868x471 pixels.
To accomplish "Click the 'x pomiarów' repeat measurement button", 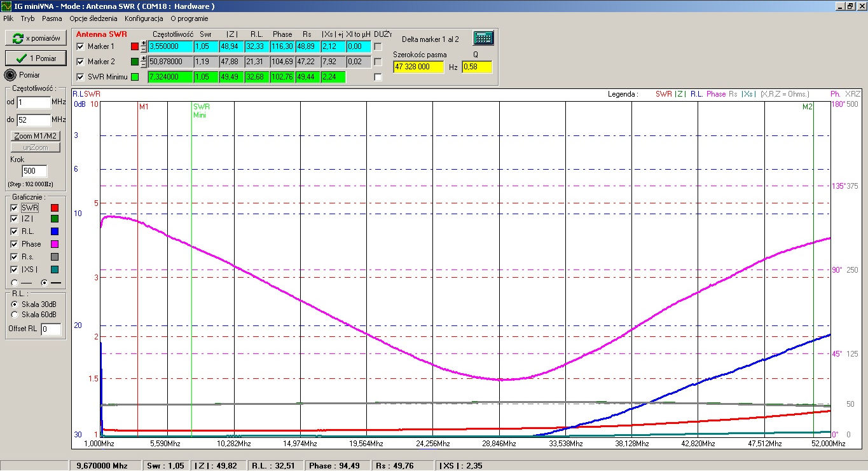I will [36, 38].
